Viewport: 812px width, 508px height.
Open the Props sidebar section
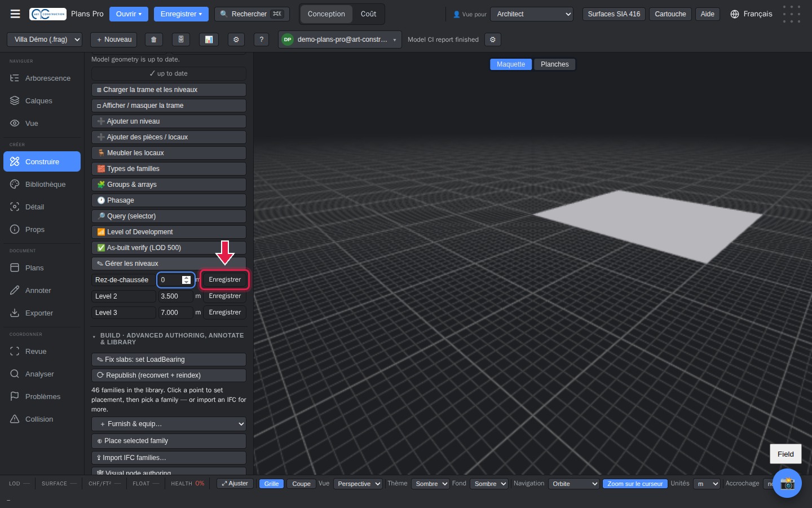point(42,230)
